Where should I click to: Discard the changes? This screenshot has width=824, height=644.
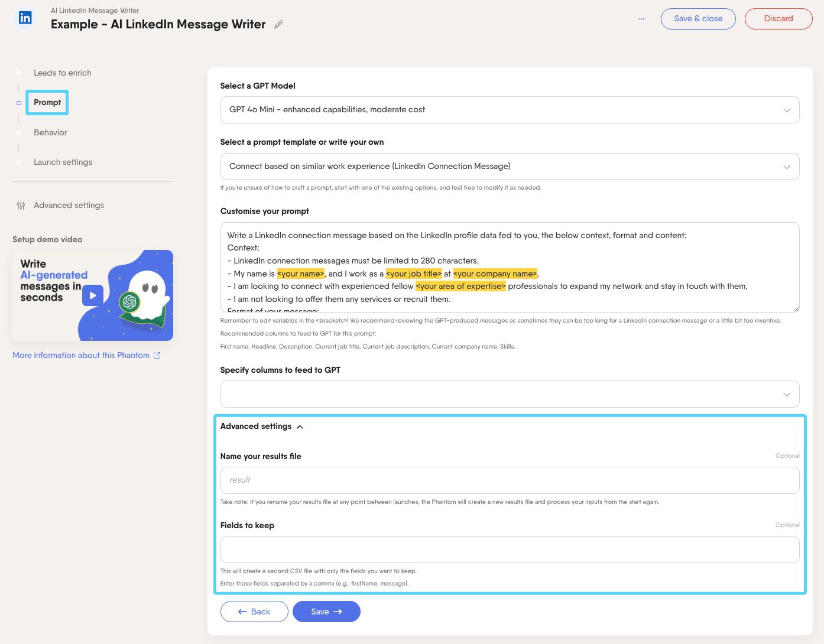(x=778, y=18)
